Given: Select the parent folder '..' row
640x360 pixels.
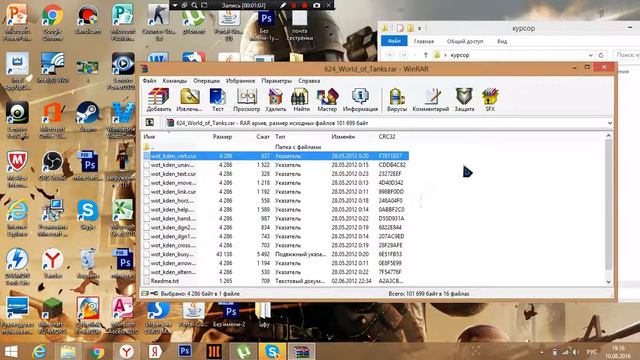Looking at the screenshot, I should tap(275, 147).
